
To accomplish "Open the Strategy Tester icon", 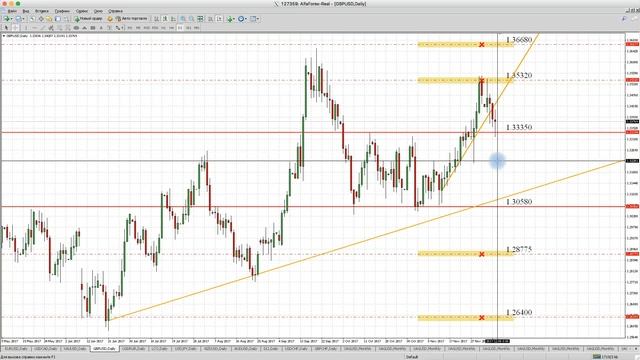I will 66,19.
